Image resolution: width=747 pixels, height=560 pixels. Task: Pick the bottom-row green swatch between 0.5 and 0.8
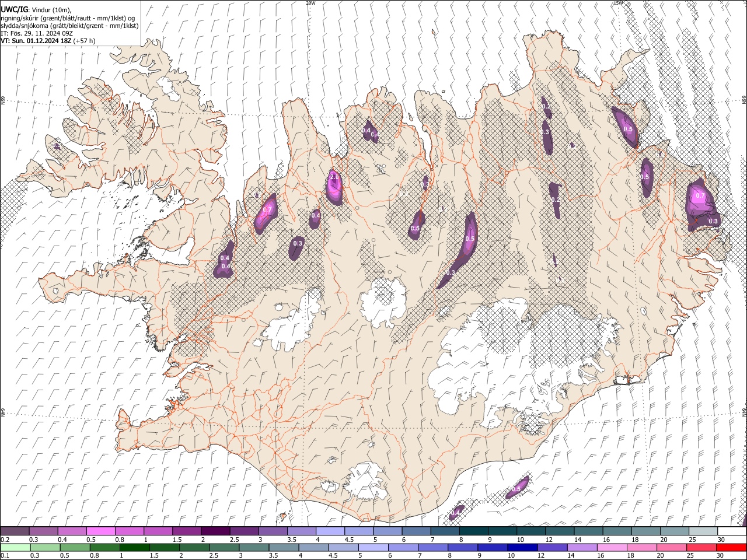(75, 548)
